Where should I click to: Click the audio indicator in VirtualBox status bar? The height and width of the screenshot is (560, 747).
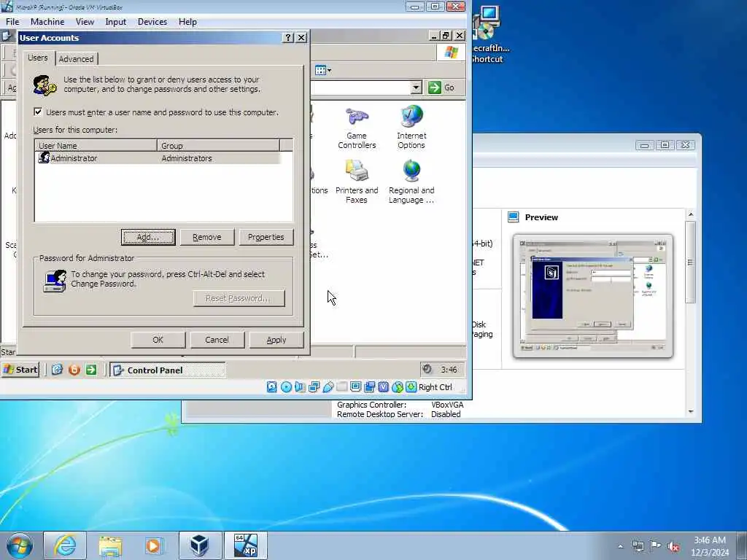pyautogui.click(x=300, y=387)
